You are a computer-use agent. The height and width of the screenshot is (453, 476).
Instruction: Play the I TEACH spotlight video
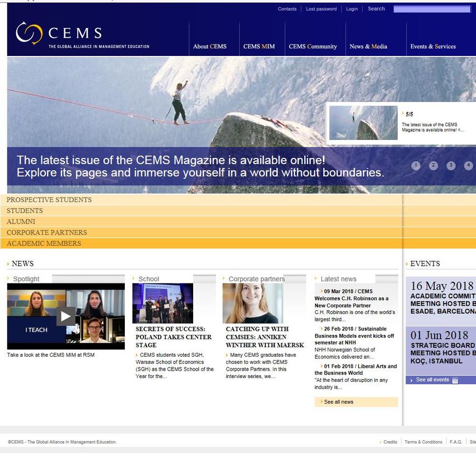tap(66, 316)
